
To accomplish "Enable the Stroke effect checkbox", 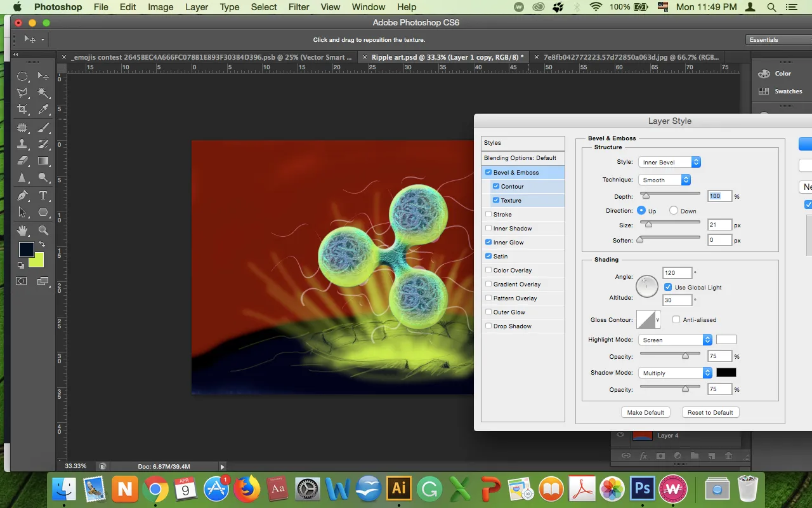I will pyautogui.click(x=488, y=214).
